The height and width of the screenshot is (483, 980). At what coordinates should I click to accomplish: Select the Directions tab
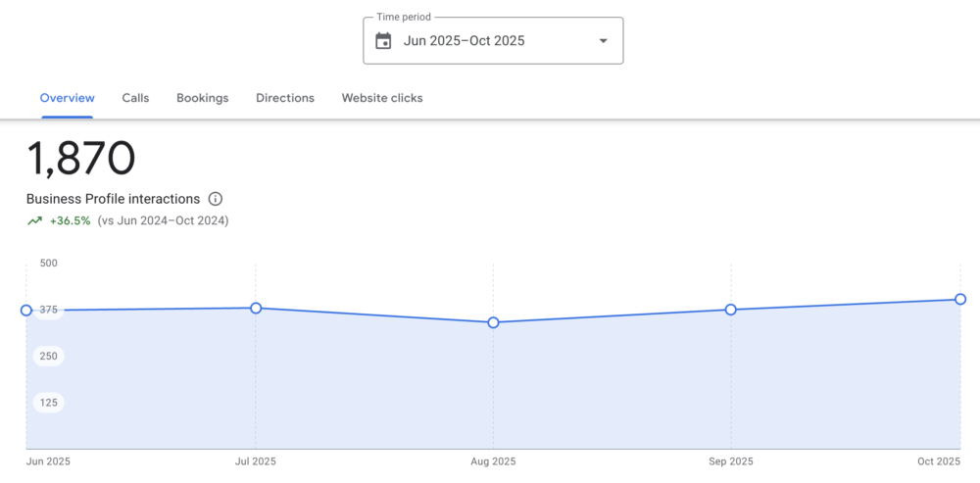[x=285, y=98]
